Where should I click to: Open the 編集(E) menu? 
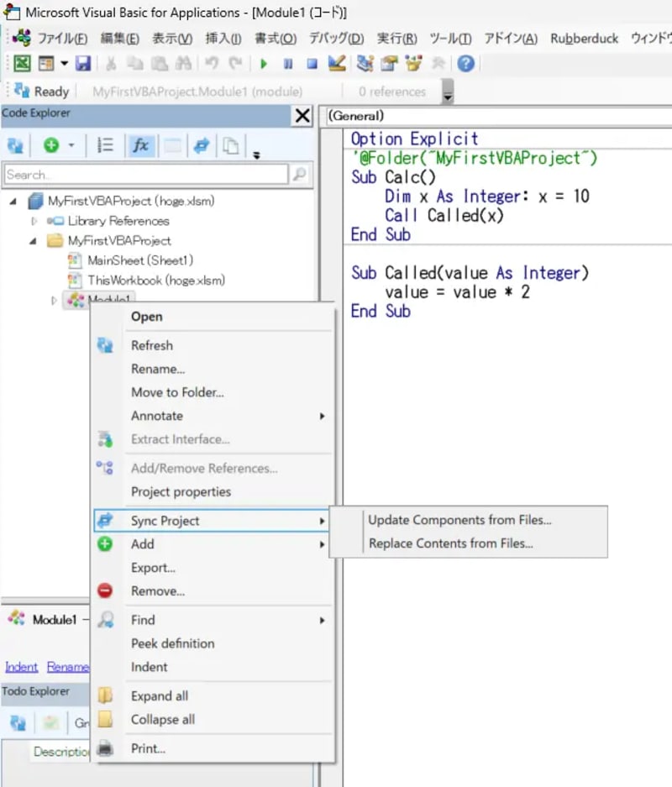click(119, 38)
